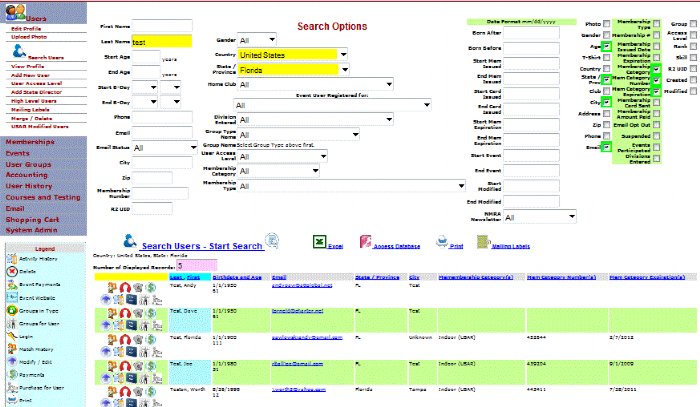Check the Email Opt Out checkbox
This screenshot has height=407, width=700.
point(656,125)
